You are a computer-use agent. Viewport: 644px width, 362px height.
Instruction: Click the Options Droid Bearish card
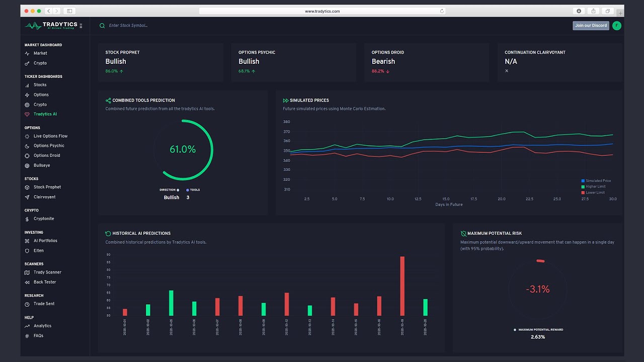click(427, 62)
